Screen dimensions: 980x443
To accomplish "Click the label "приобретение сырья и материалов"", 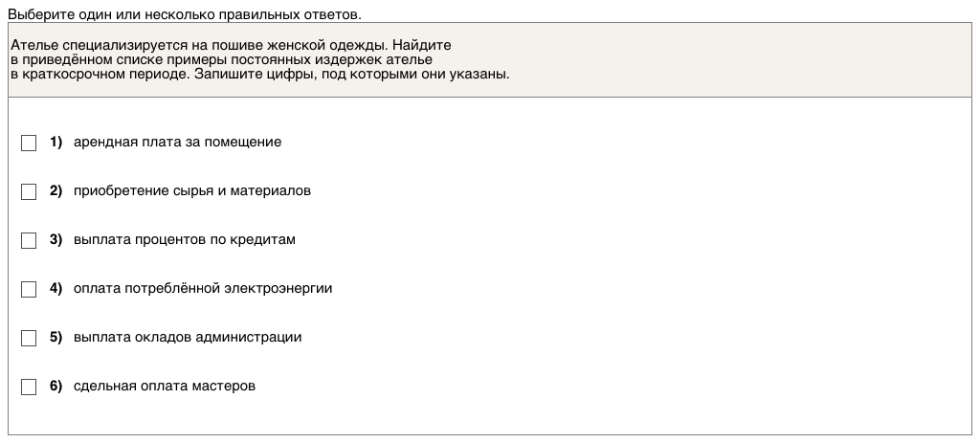I will (x=191, y=190).
